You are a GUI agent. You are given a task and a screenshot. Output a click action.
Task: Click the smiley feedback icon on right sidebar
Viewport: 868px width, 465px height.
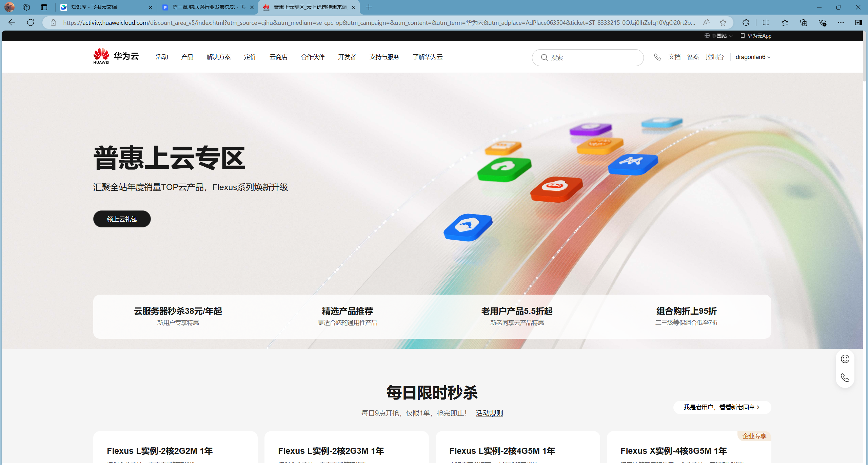[x=845, y=359]
